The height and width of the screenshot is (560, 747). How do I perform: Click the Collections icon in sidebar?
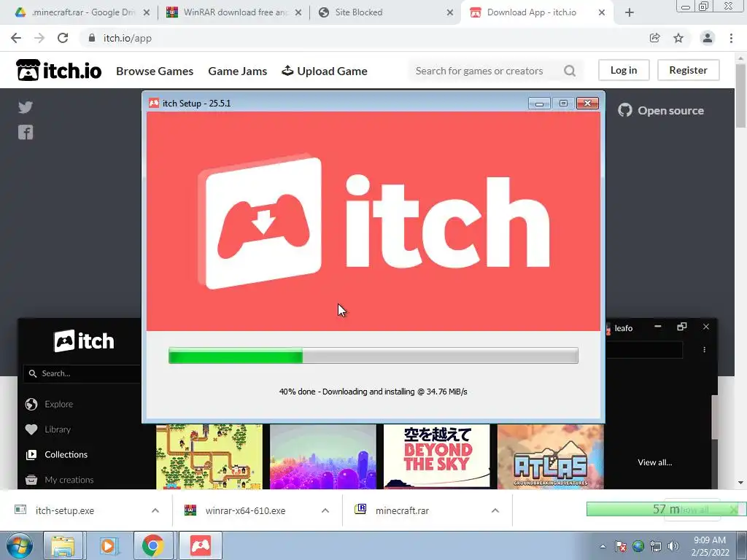point(31,455)
